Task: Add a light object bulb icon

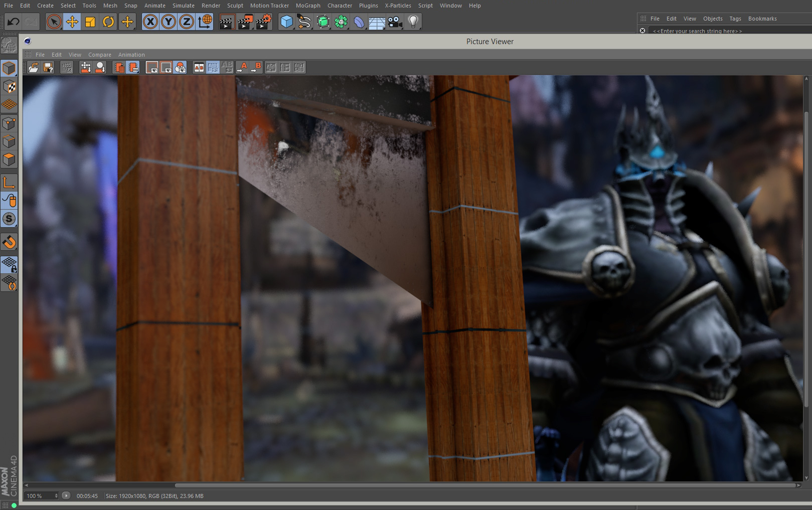Action: pyautogui.click(x=413, y=22)
